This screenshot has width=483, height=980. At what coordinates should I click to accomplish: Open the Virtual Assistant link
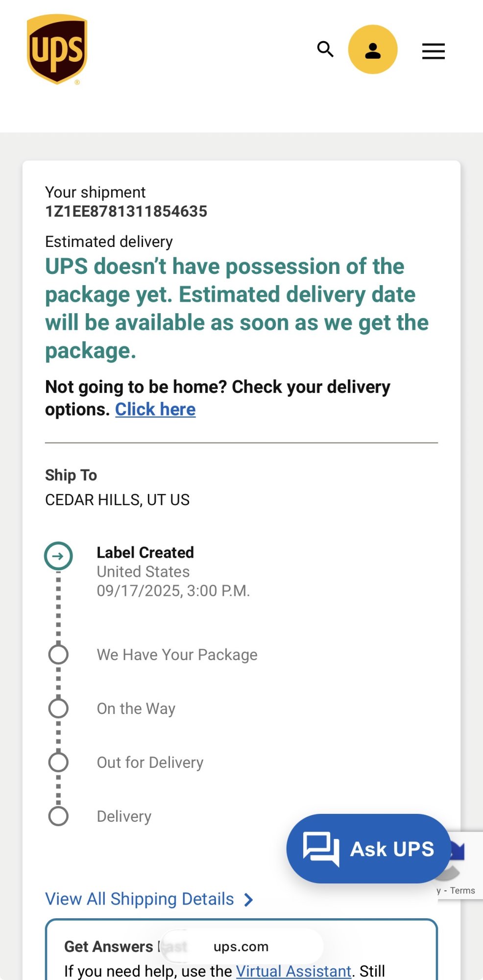(x=293, y=971)
